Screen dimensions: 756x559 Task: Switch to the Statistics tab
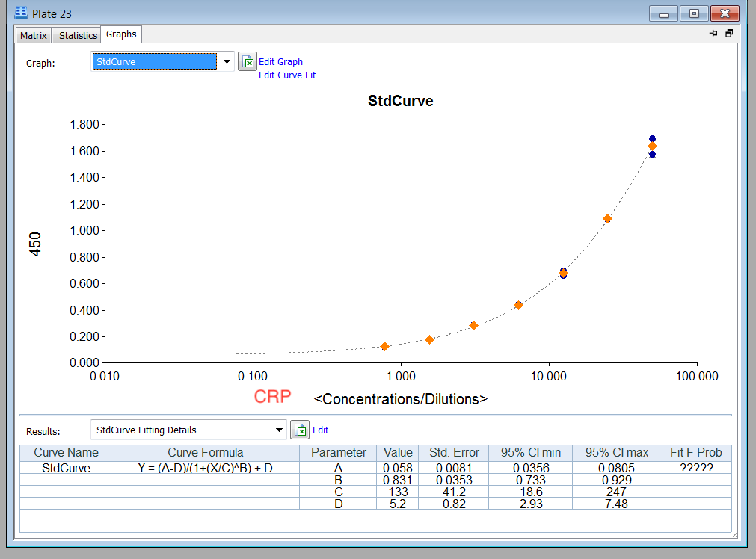coord(78,35)
